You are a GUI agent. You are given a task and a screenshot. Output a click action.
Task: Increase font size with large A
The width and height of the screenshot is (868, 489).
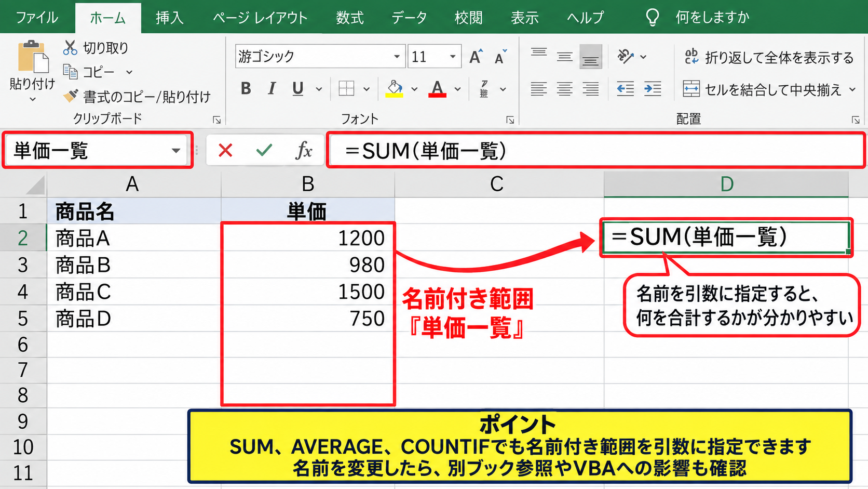pos(476,56)
